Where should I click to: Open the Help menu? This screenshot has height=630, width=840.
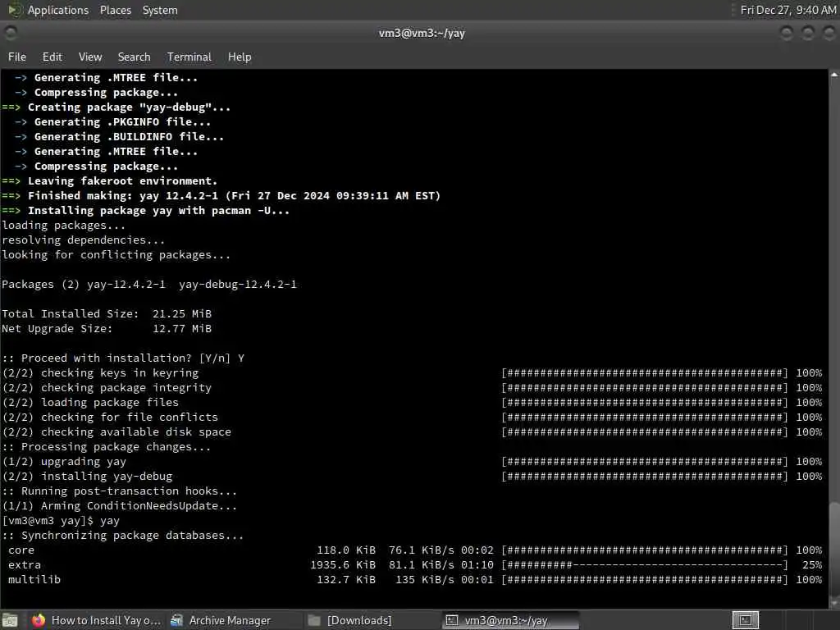240,57
